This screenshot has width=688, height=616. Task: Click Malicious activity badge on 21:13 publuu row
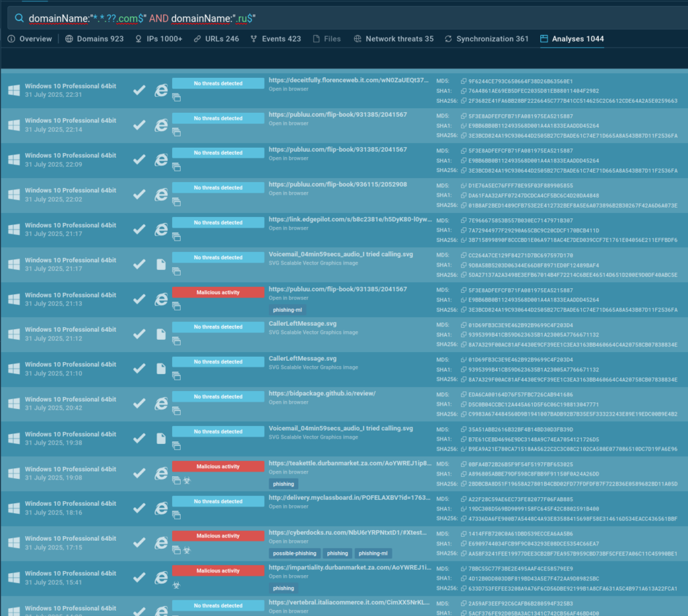(218, 292)
